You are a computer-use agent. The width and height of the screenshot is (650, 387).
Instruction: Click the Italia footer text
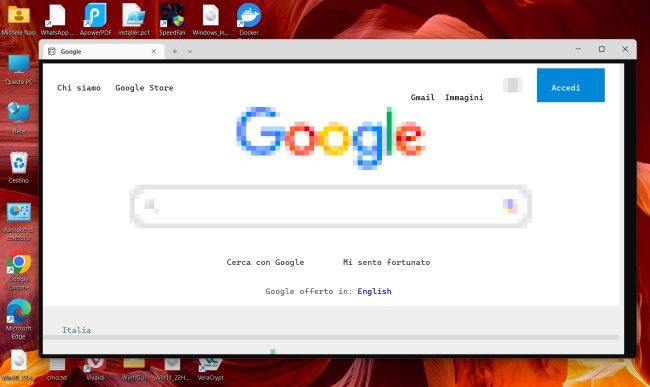coord(76,330)
